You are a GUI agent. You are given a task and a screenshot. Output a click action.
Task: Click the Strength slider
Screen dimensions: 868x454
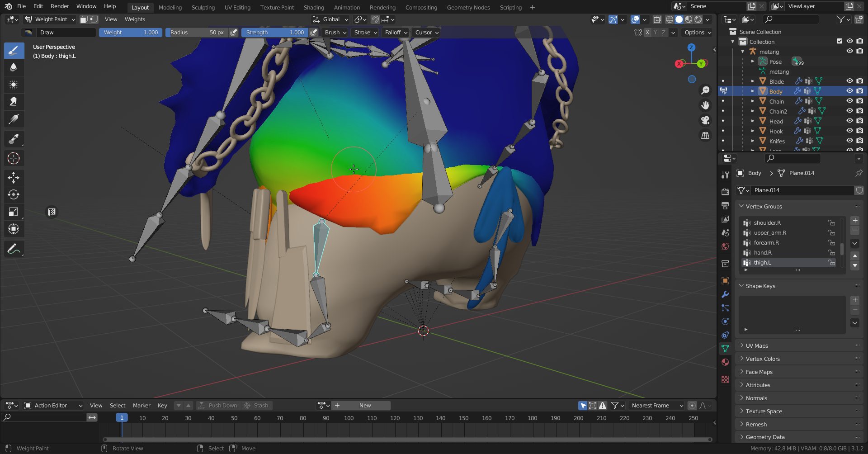[274, 33]
